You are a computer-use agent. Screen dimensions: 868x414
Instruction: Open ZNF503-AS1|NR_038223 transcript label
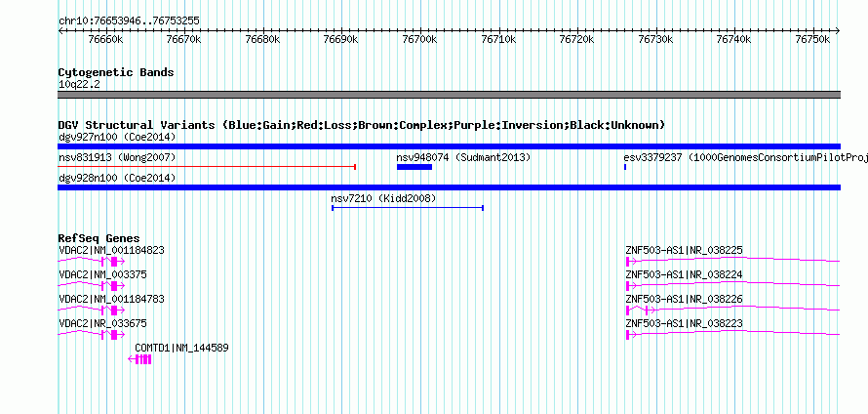684,323
